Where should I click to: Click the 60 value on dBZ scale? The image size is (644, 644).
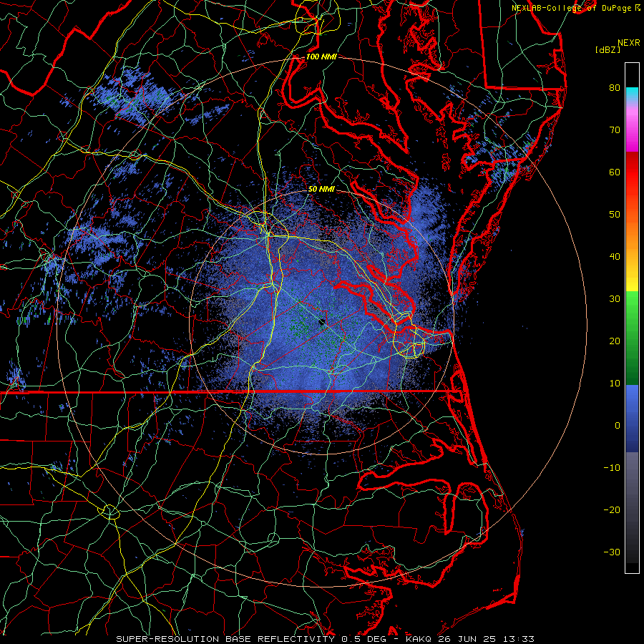pyautogui.click(x=615, y=172)
